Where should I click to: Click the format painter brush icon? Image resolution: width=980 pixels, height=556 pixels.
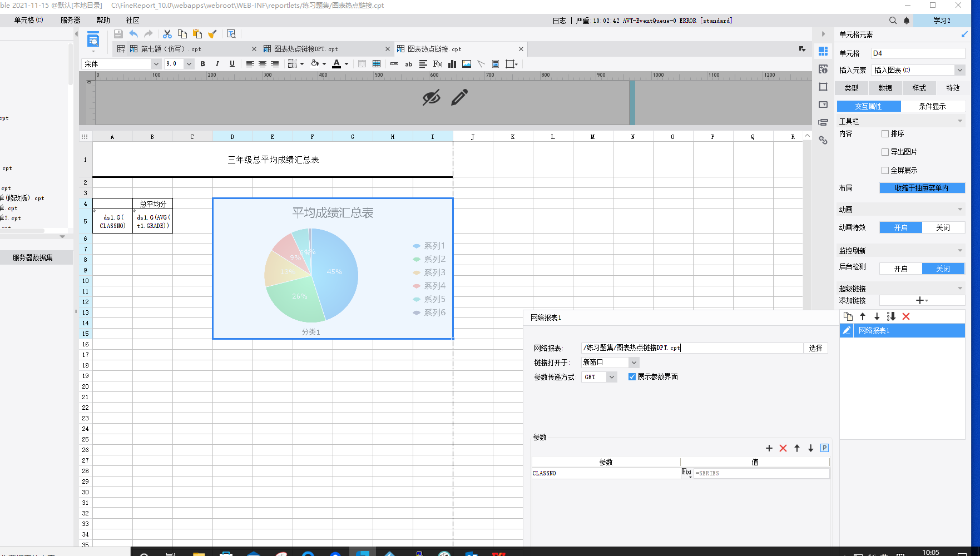pos(212,34)
